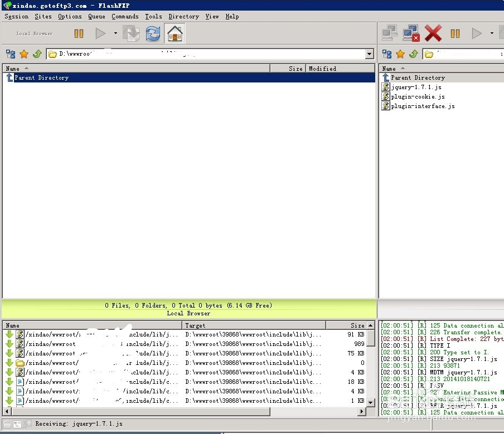
Task: Click left pane favorites star icon
Action: coord(24,54)
